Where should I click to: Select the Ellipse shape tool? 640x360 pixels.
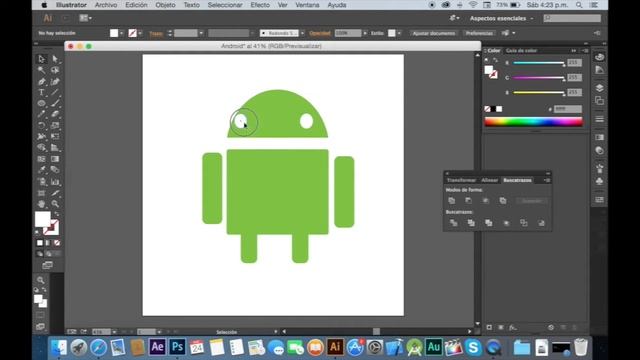click(x=41, y=104)
